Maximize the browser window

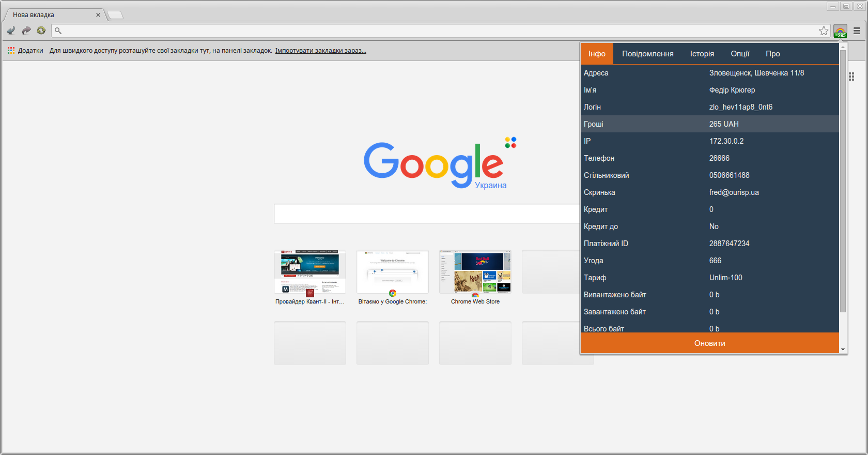846,6
